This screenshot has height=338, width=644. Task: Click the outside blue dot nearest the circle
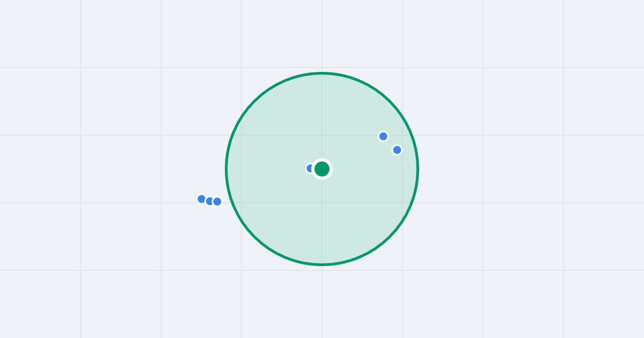[217, 202]
